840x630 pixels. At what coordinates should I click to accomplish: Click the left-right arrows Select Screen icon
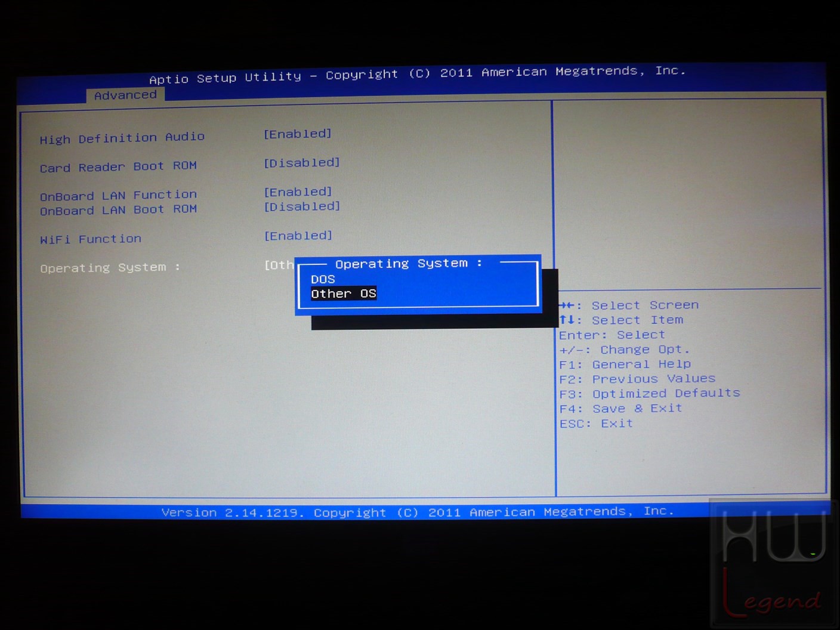click(567, 305)
